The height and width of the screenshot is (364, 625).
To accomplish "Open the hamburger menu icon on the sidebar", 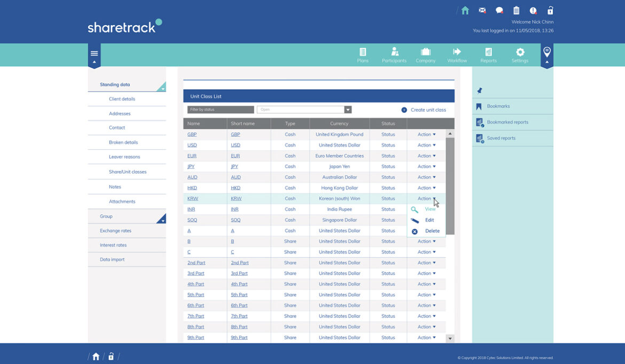I will [x=94, y=53].
